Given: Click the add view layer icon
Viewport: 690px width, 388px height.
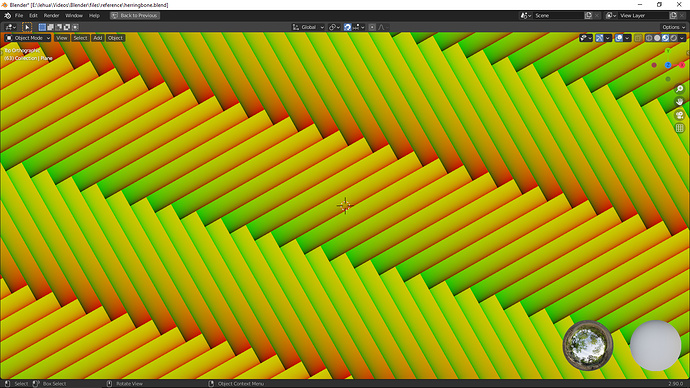Looking at the screenshot, I should pos(673,15).
